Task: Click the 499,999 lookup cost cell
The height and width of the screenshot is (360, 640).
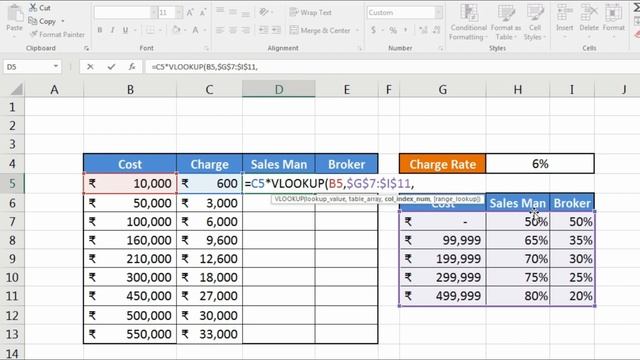Action: [443, 296]
